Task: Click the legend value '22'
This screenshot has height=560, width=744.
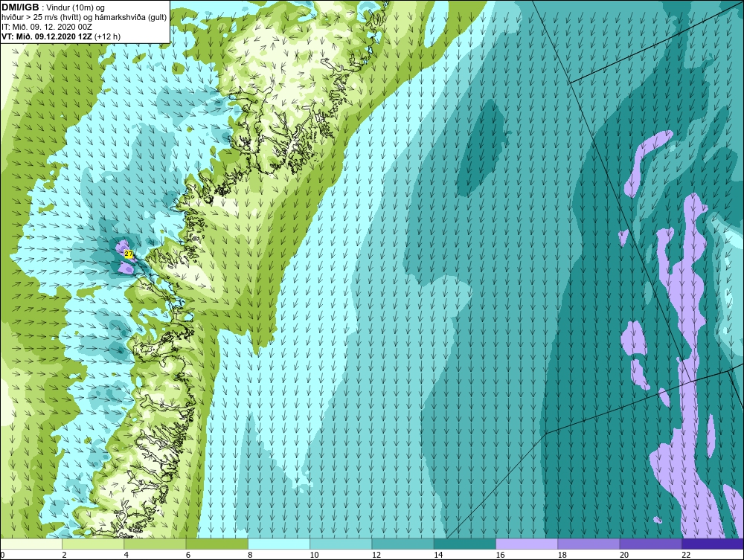Action: pyautogui.click(x=686, y=555)
